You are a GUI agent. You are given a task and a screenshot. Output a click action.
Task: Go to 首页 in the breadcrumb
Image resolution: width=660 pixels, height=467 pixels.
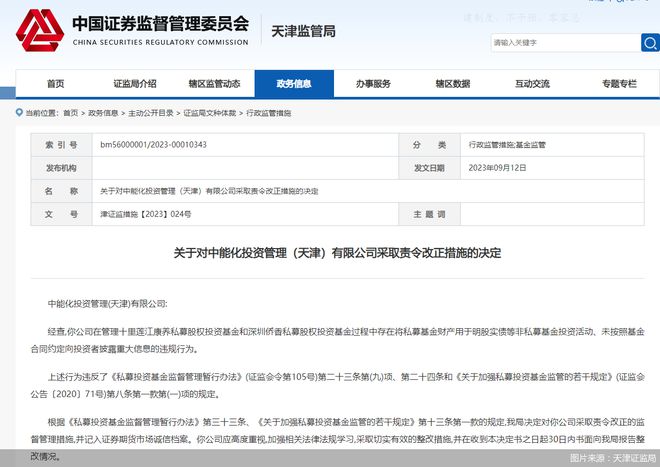(71, 113)
